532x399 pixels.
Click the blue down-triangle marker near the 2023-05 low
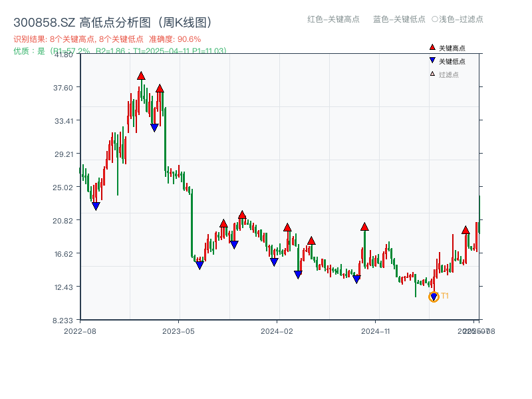[x=199, y=265]
